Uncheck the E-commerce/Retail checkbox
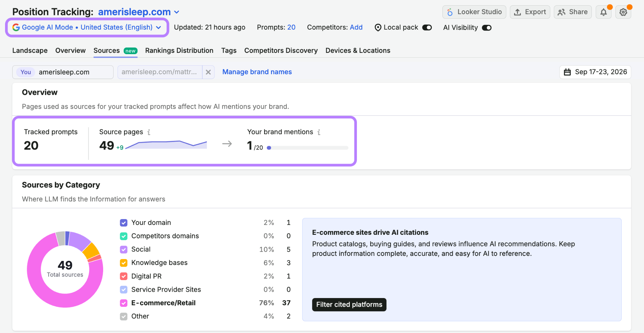The image size is (644, 333). [124, 303]
